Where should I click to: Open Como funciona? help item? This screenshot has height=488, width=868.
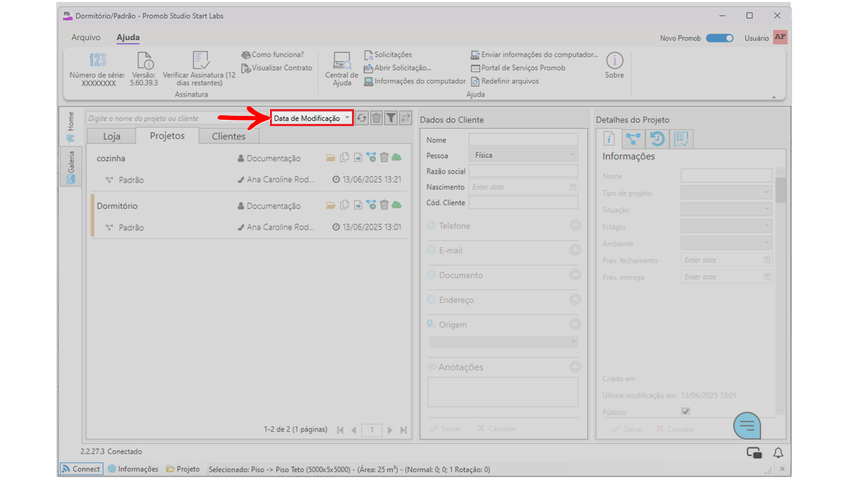point(273,55)
